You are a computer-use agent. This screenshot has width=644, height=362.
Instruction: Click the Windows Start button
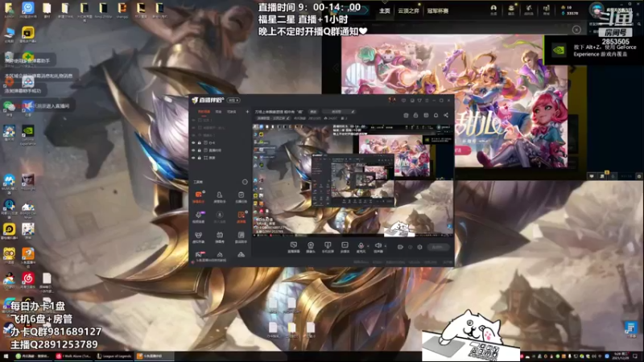coord(6,356)
